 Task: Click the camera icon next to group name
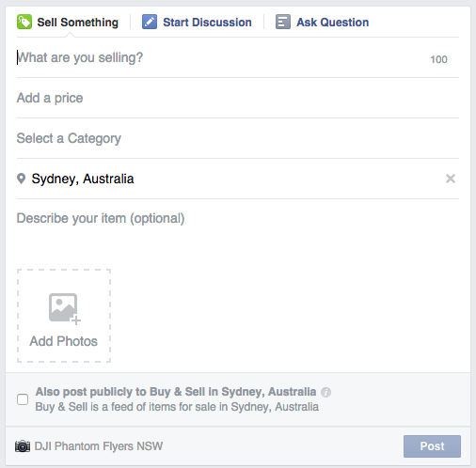[x=23, y=446]
